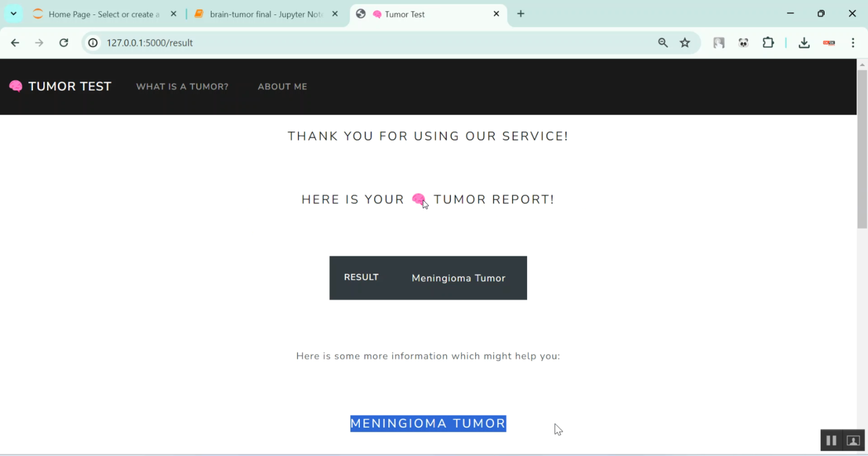Click the highlighted MENINGIOMA TUMOR heading
Viewport: 868px width, 456px height.
point(428,424)
